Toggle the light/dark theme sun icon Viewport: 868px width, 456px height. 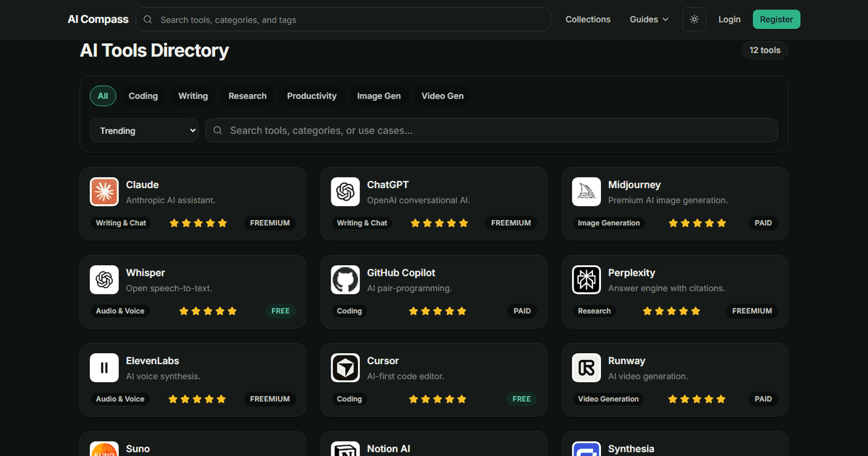[694, 20]
